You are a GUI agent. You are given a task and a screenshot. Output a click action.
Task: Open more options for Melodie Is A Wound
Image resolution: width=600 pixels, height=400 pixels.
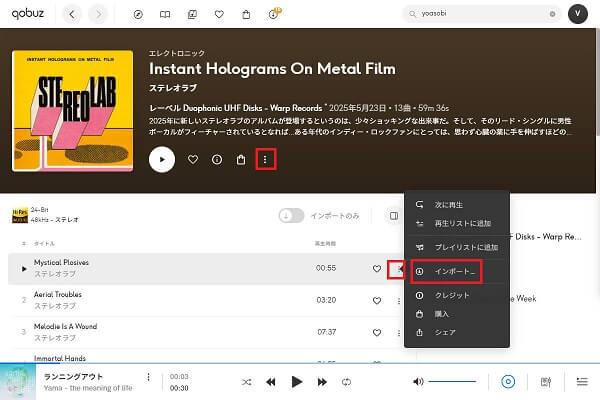pyautogui.click(x=399, y=333)
